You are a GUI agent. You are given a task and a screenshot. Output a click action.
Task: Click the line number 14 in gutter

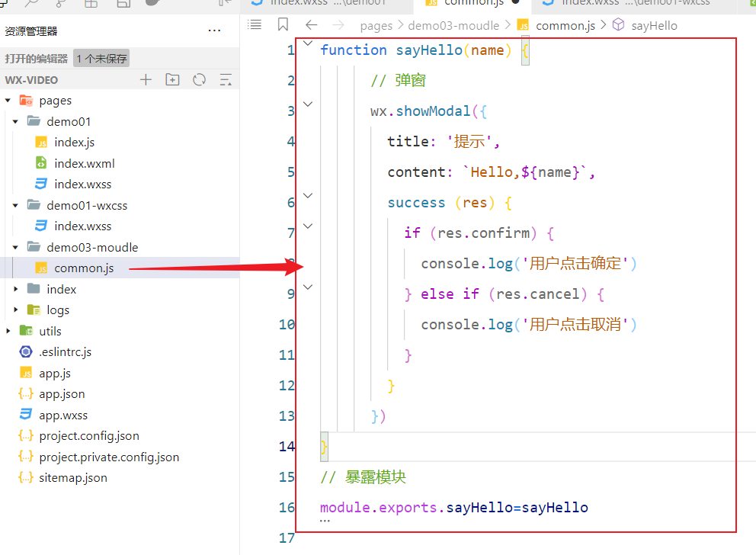click(x=287, y=447)
